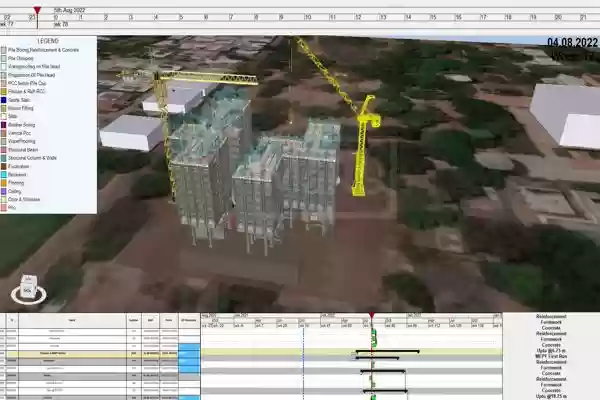Click the ViewCube navigation widget

28,289
